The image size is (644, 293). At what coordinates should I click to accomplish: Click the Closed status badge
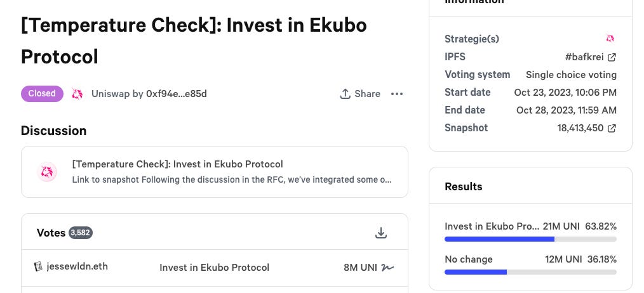coord(42,93)
